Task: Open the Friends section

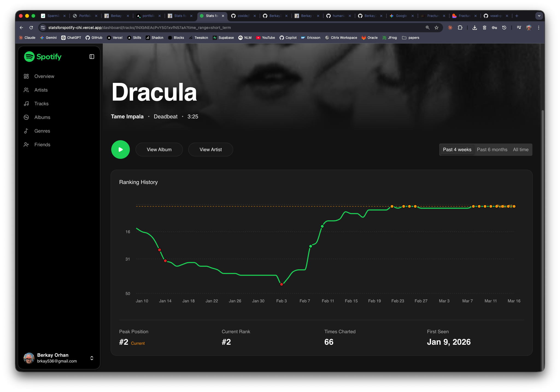Action: (x=42, y=144)
